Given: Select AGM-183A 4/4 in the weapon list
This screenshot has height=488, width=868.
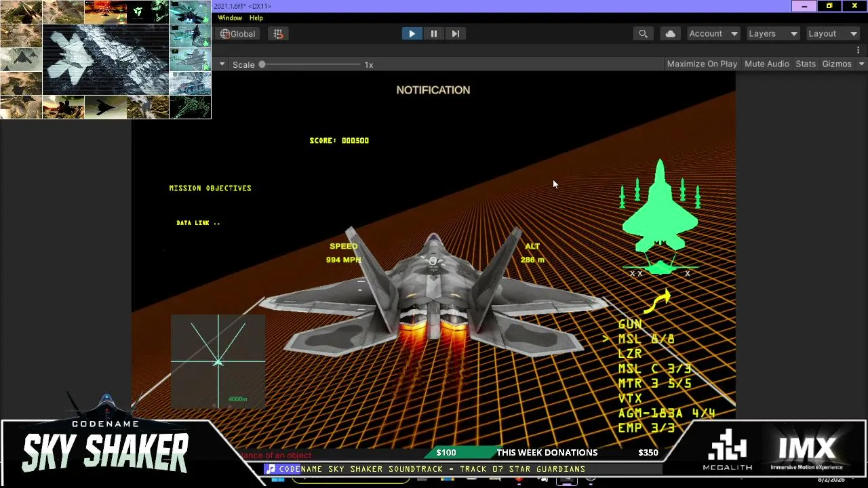Looking at the screenshot, I should coord(667,413).
